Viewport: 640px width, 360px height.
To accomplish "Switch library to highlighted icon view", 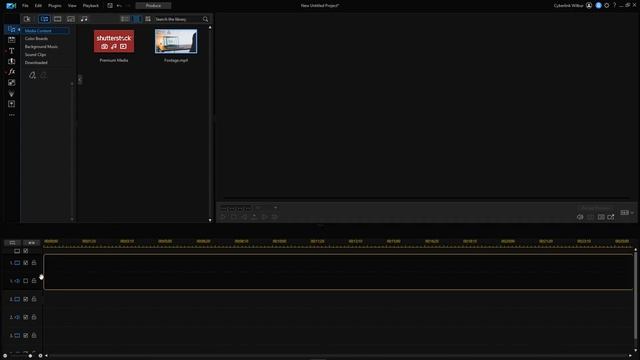I will (x=137, y=19).
